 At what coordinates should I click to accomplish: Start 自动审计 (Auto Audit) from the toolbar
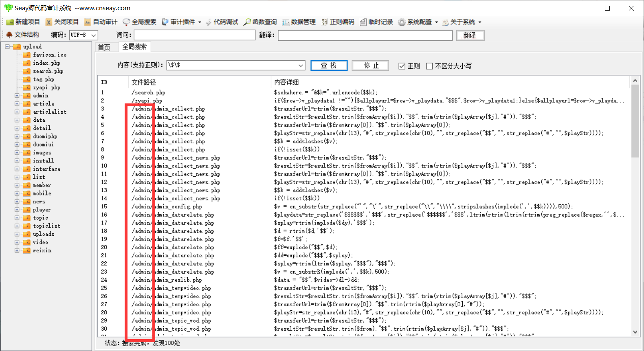[x=101, y=22]
